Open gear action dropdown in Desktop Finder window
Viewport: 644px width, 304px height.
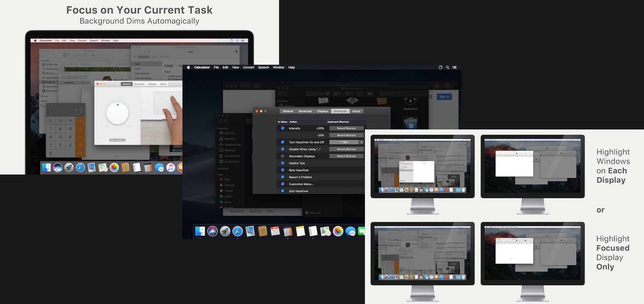point(93,55)
